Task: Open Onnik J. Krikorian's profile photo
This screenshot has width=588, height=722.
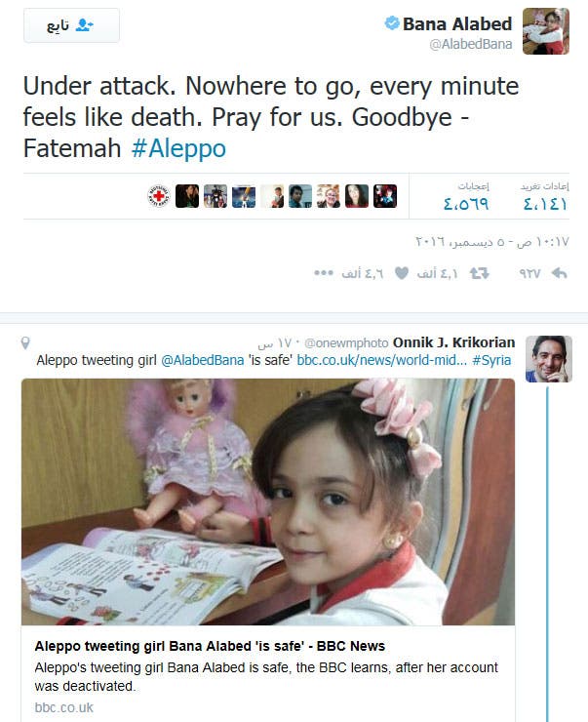Action: tap(549, 359)
